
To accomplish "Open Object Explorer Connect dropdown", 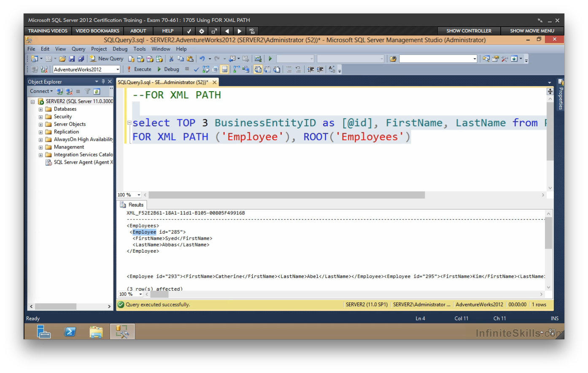I will click(41, 91).
